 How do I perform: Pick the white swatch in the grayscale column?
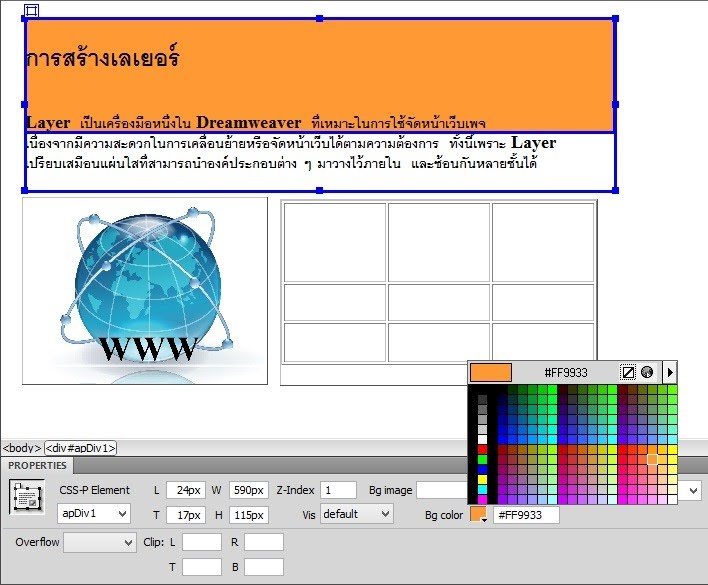click(483, 440)
